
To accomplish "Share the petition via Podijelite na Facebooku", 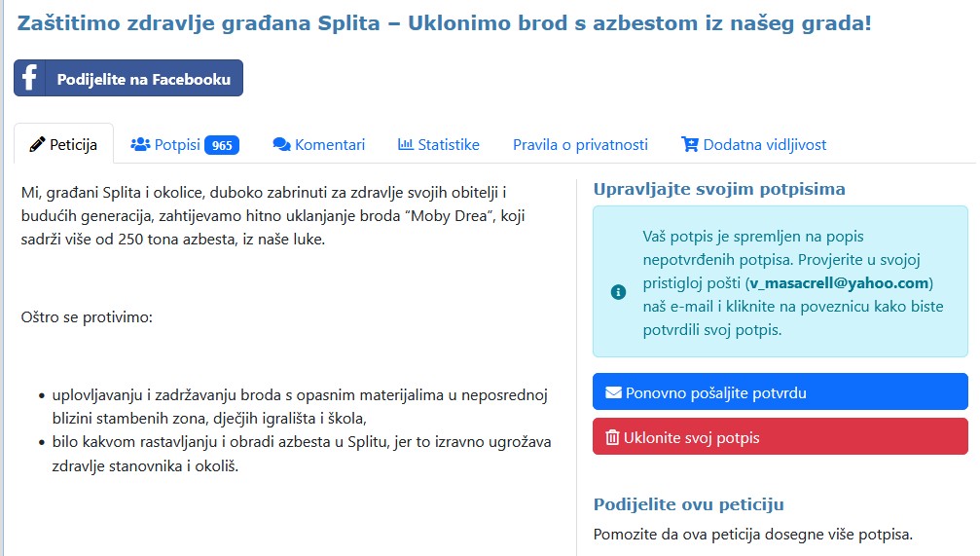I will pos(128,78).
